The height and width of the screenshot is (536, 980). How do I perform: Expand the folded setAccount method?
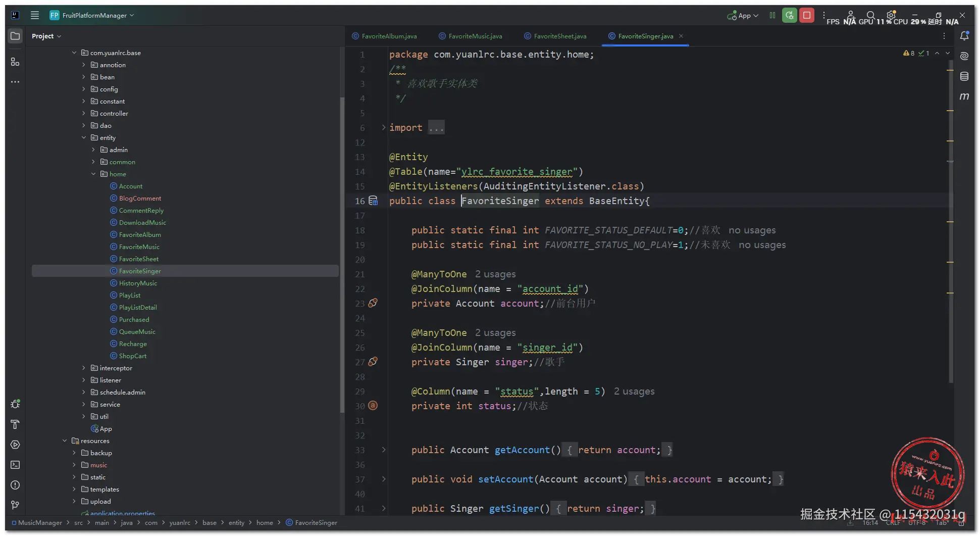[384, 479]
